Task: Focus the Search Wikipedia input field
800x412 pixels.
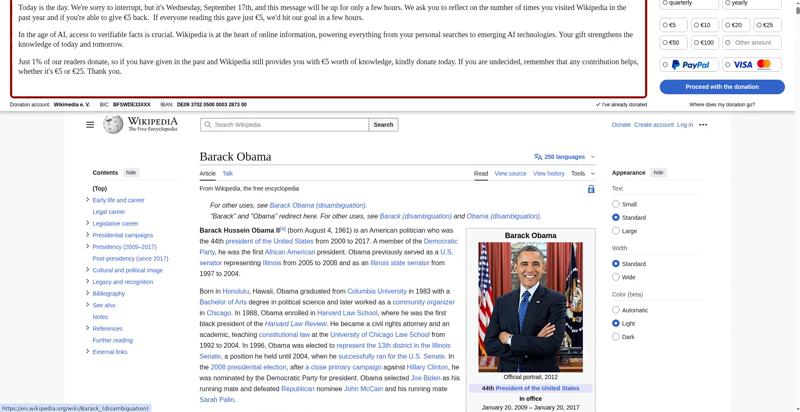Action: pos(284,124)
